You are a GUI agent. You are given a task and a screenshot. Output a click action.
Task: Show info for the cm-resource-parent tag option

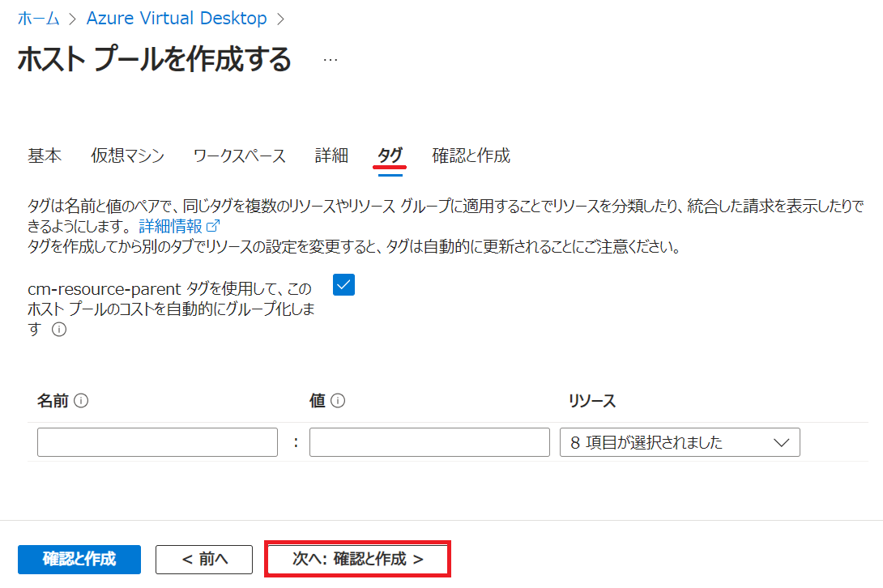[59, 330]
